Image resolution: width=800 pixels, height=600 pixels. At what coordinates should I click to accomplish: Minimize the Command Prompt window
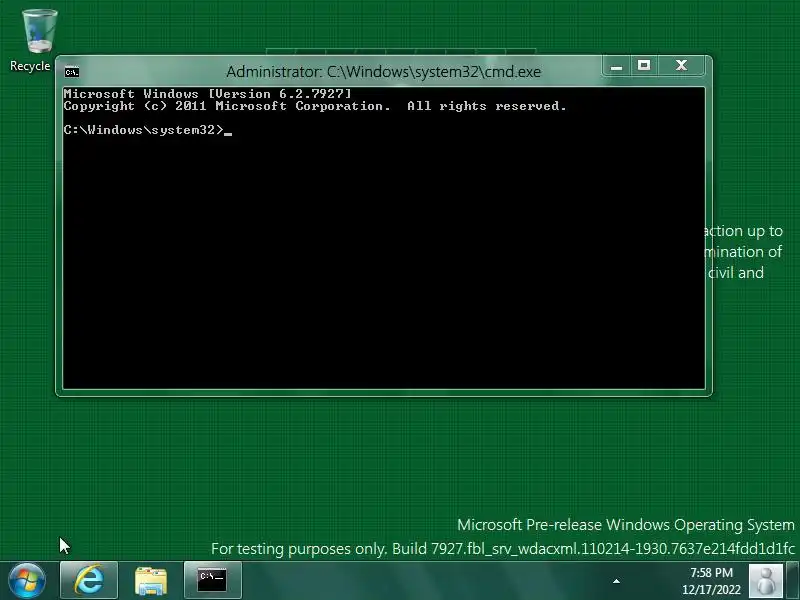click(x=616, y=66)
